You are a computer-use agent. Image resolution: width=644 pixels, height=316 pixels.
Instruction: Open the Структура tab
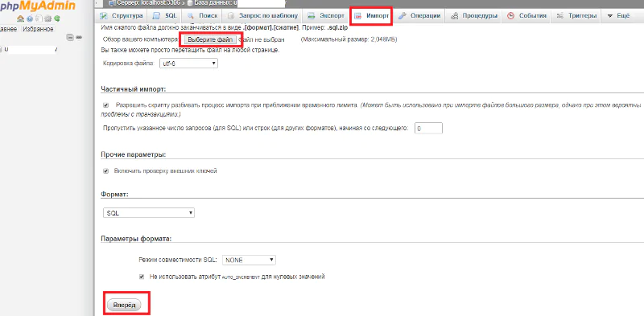122,16
